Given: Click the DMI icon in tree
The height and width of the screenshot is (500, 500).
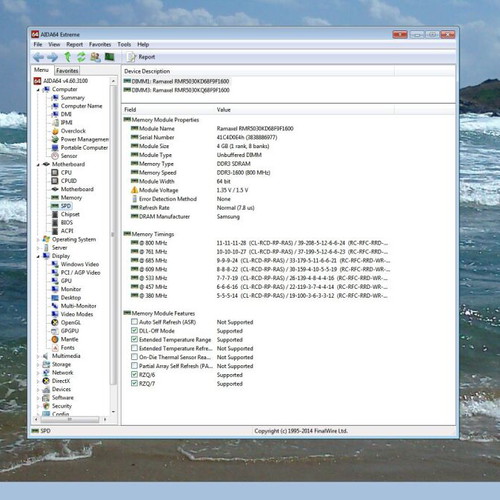Looking at the screenshot, I should (x=55, y=114).
